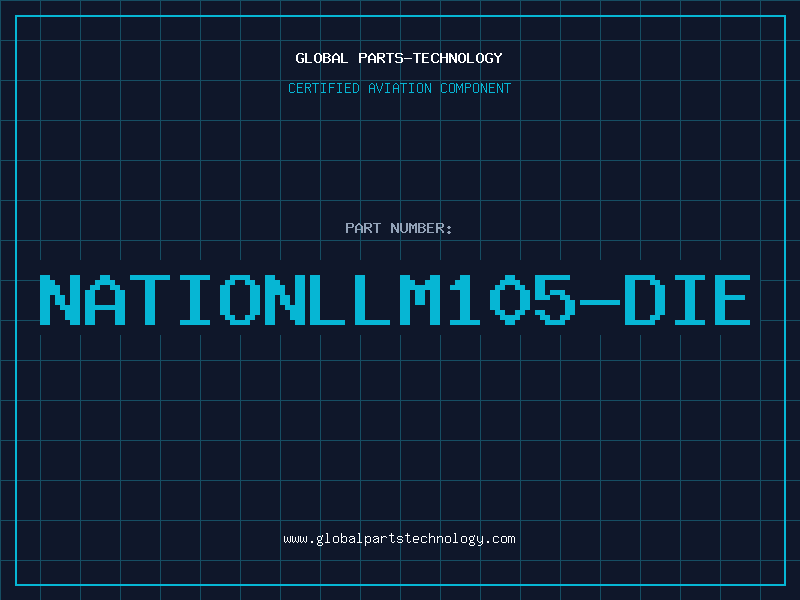Click the dash in the part number
This screenshot has height=600, width=800.
tap(599, 302)
